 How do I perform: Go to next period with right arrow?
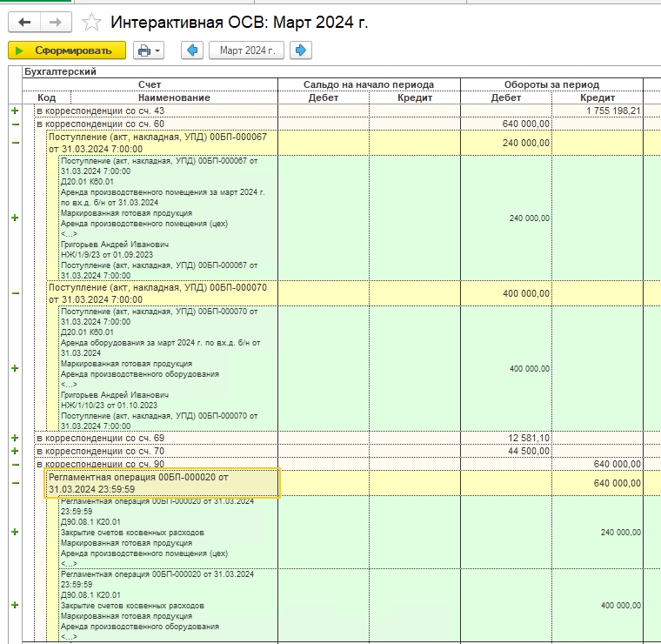(301, 50)
